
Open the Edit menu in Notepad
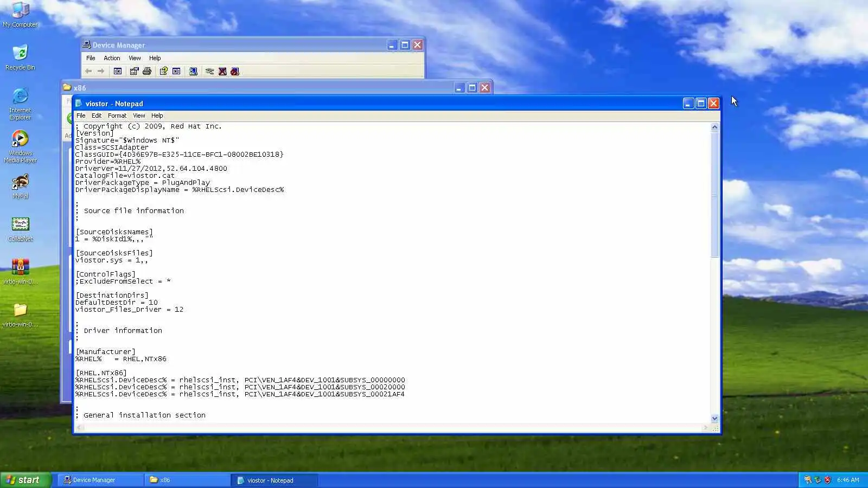97,115
